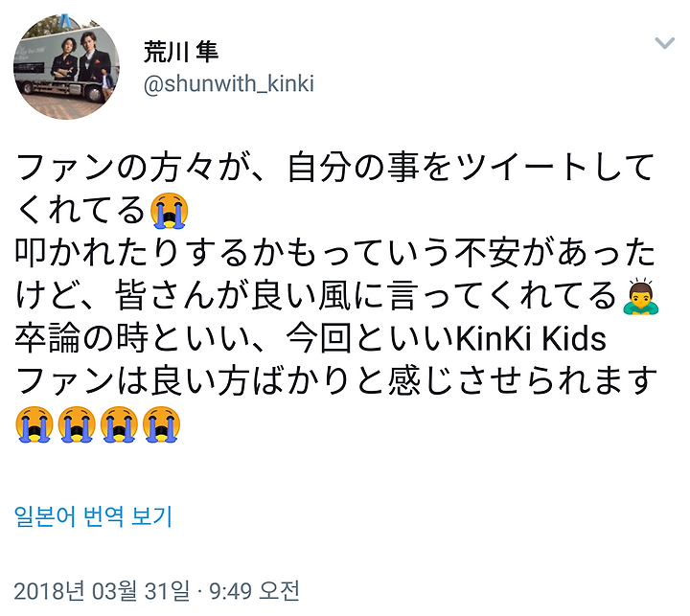The width and height of the screenshot is (690, 616).
Task: Click the word 卒論 in the tweet
Action: (48, 338)
